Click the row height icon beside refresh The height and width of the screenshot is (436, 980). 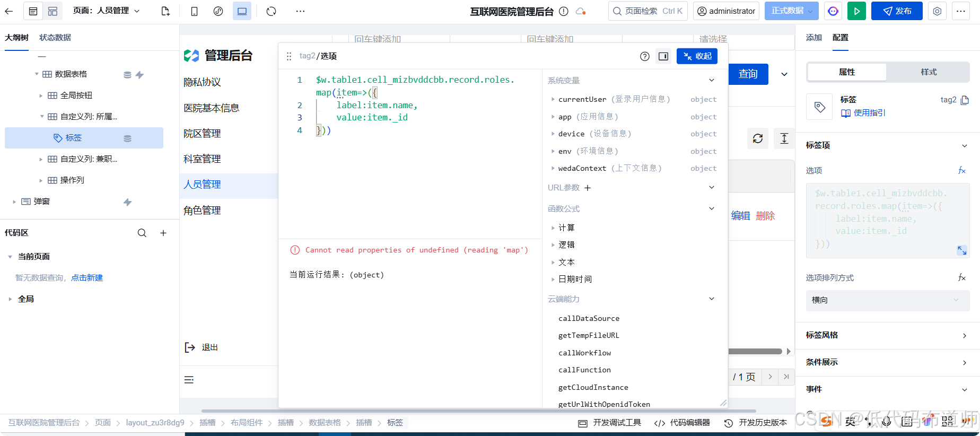[x=784, y=138]
